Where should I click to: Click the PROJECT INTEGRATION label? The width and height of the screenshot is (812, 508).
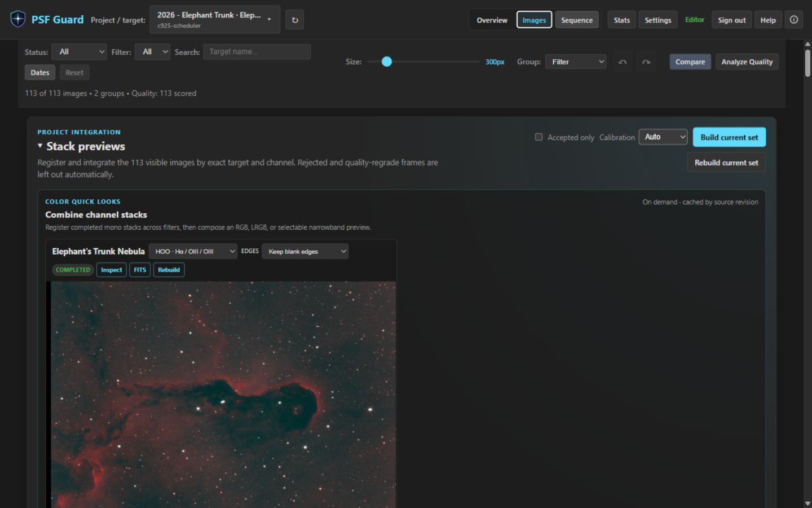click(x=79, y=132)
